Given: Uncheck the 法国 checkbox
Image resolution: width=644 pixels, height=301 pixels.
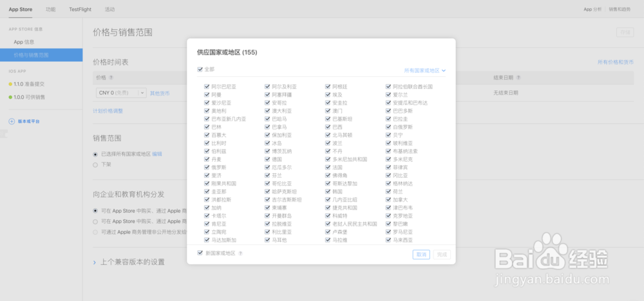Looking at the screenshot, I should [x=328, y=168].
